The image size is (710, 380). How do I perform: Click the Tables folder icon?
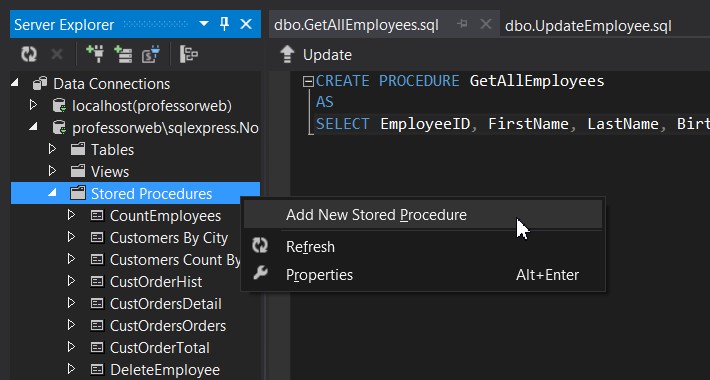[78, 149]
